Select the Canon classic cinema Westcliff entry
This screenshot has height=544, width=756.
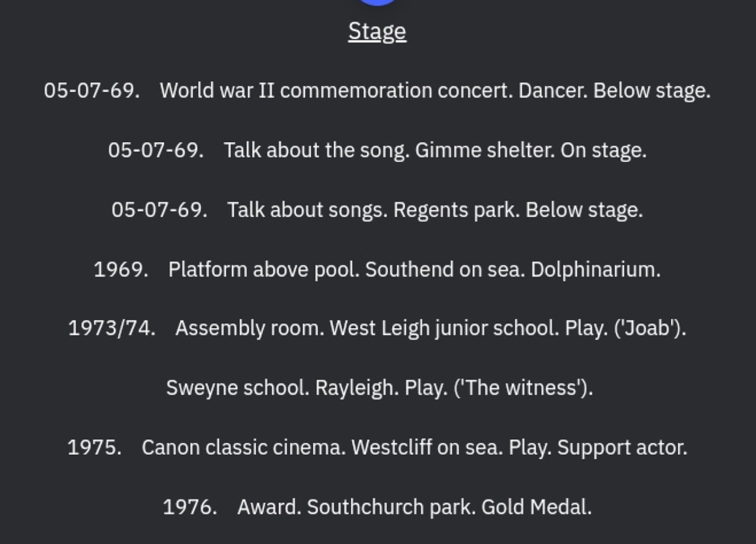(377, 447)
